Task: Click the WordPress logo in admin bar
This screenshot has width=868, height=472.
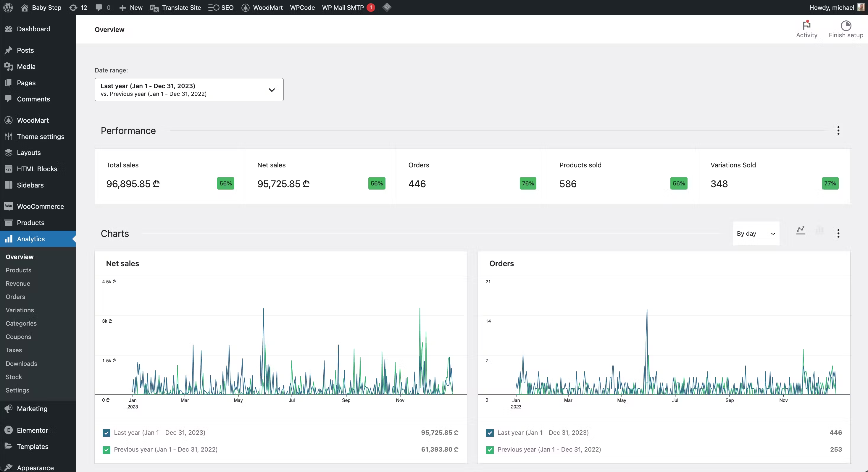Action: [8, 7]
